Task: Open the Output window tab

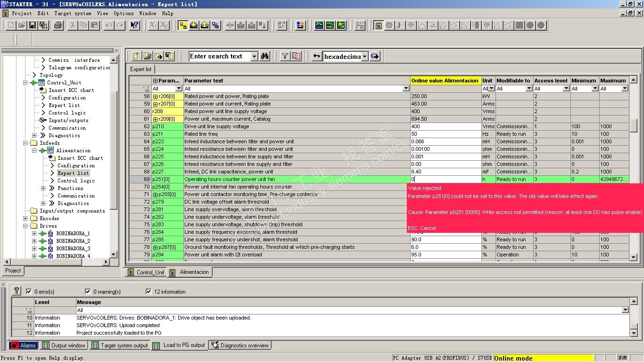Action: click(64, 346)
